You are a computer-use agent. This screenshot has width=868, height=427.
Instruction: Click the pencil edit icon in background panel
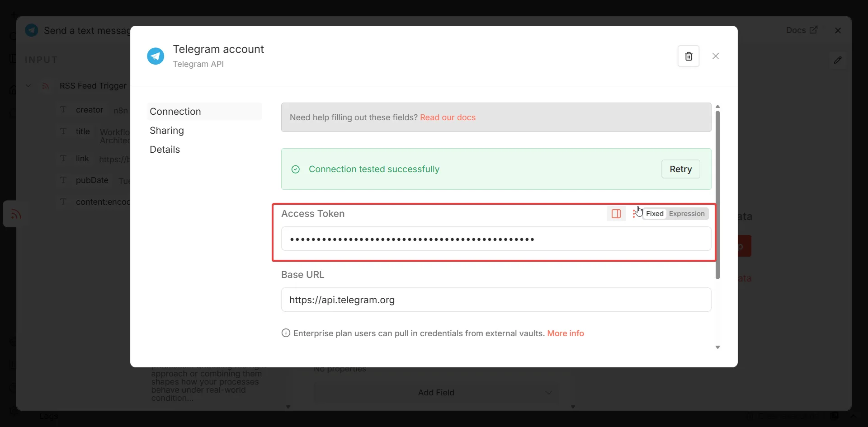pos(838,60)
